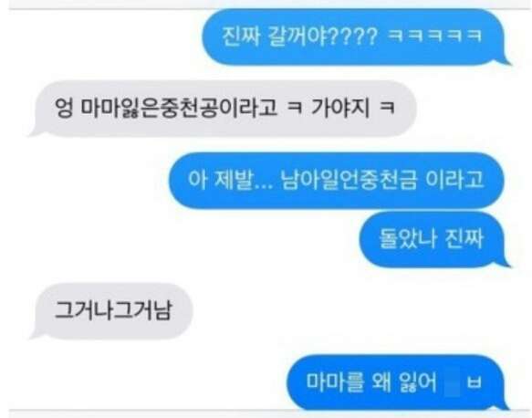Select the '돌았나 진짜' message bubble
Image resolution: width=532 pixels, height=418 pixels.
[434, 239]
